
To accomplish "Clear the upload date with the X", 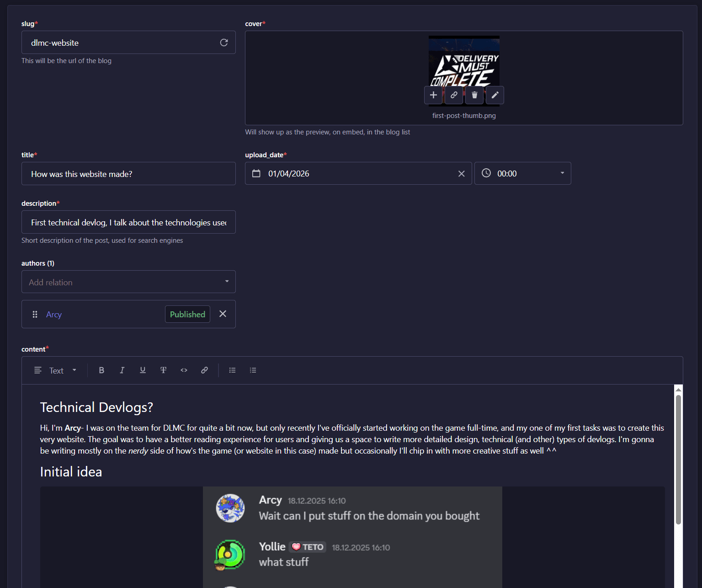I will click(x=461, y=173).
